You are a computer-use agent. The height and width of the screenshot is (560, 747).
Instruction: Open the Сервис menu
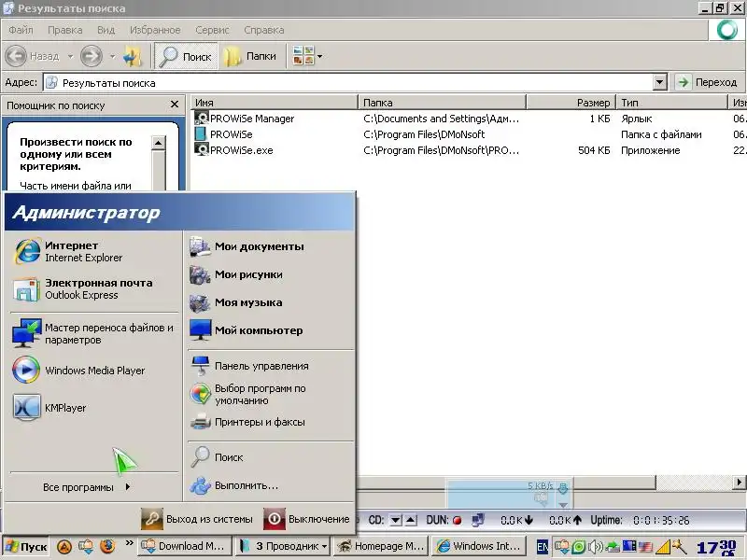[212, 30]
